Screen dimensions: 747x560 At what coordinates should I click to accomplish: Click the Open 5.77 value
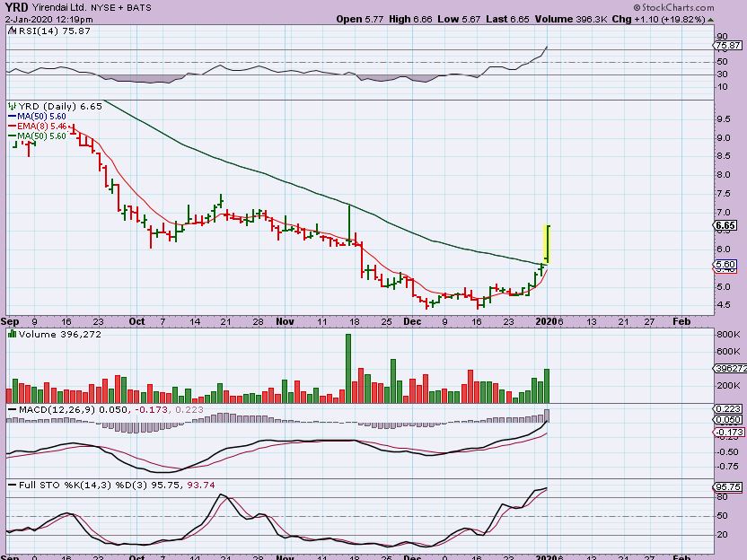pos(360,19)
